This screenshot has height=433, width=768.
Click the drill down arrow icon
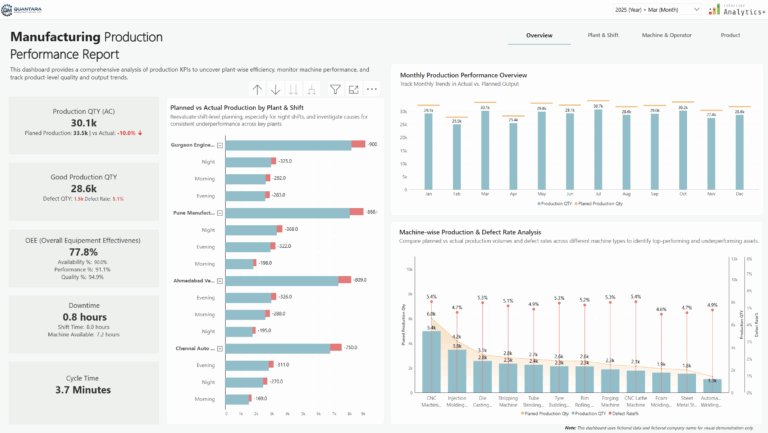[x=276, y=90]
